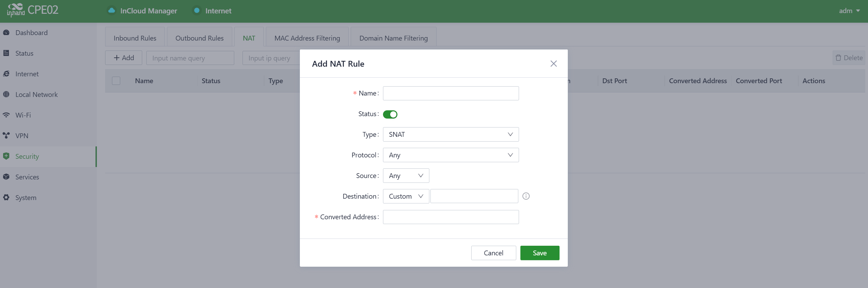Click the Local Network globe icon
The width and height of the screenshot is (868, 288).
click(x=6, y=94)
